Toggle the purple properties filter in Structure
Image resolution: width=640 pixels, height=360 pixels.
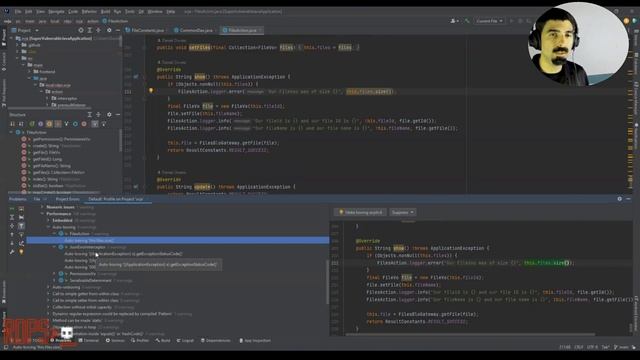pyautogui.click(x=40, y=124)
